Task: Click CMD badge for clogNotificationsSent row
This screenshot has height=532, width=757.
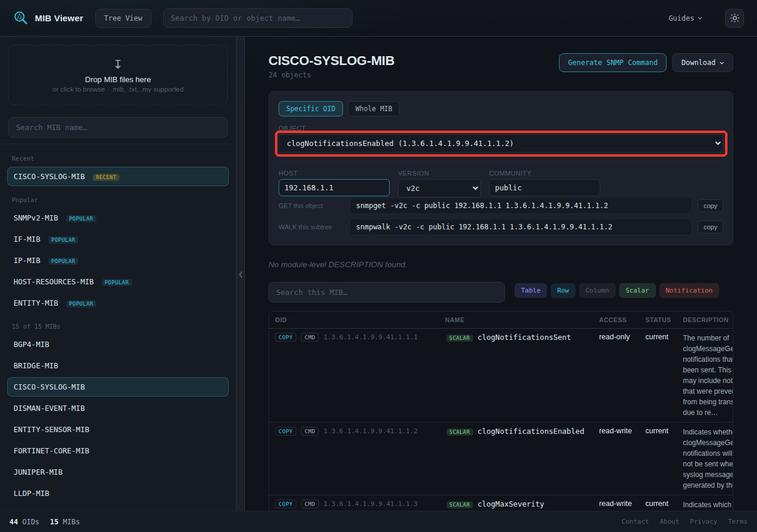Action: point(310,338)
